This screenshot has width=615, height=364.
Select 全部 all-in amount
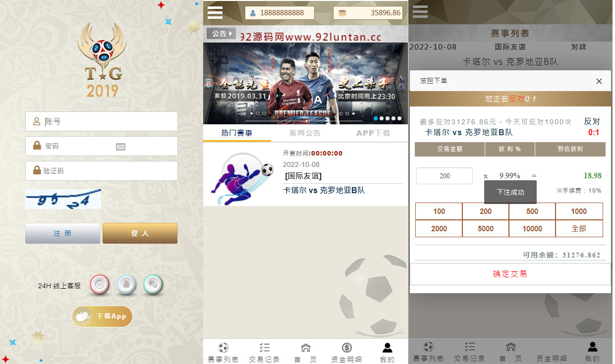point(579,229)
